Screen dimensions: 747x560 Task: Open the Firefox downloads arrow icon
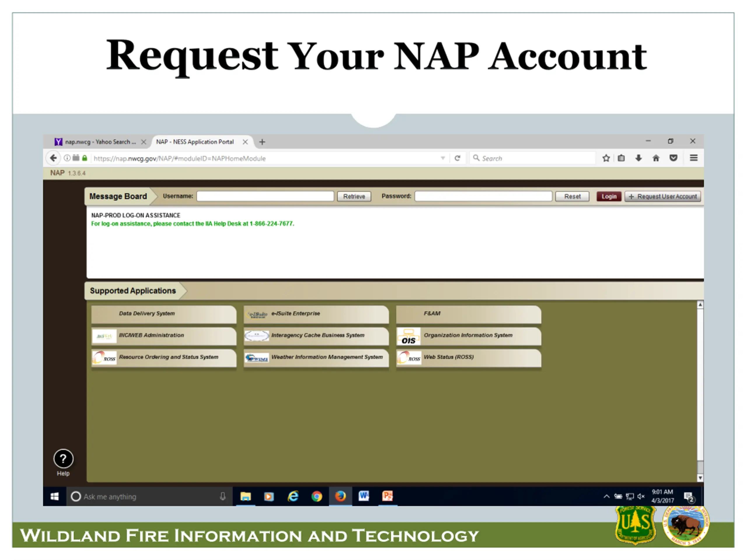[638, 158]
